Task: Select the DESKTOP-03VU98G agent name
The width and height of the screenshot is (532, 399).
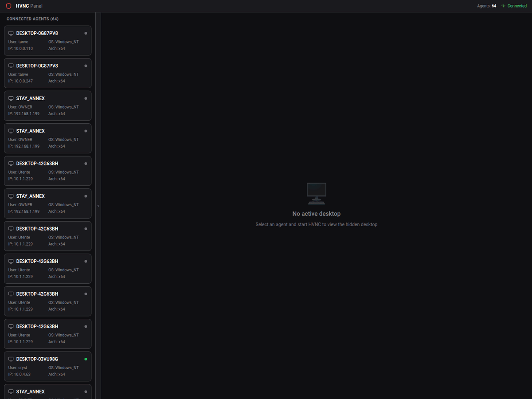Action: click(x=37, y=359)
